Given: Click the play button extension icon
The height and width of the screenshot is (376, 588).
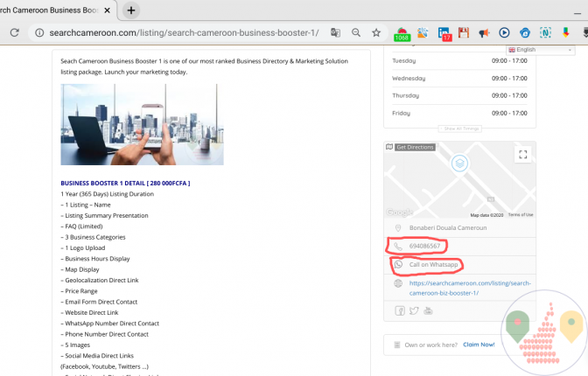Looking at the screenshot, I should 504,33.
